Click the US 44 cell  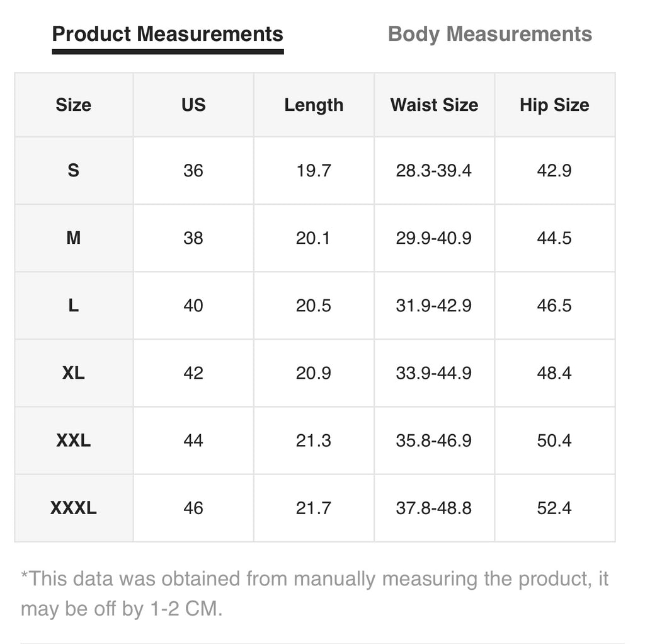[x=193, y=440]
